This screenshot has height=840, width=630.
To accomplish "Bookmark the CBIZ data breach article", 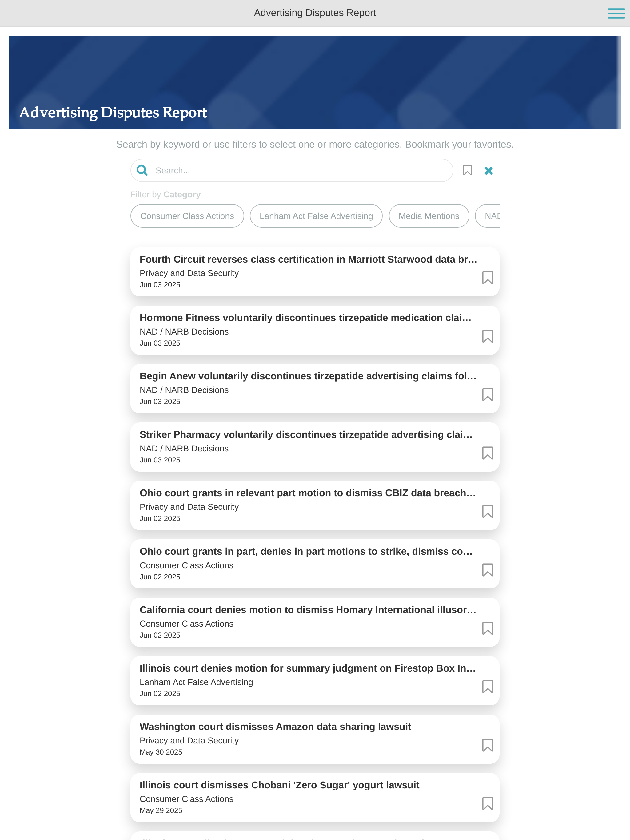I will pyautogui.click(x=488, y=512).
